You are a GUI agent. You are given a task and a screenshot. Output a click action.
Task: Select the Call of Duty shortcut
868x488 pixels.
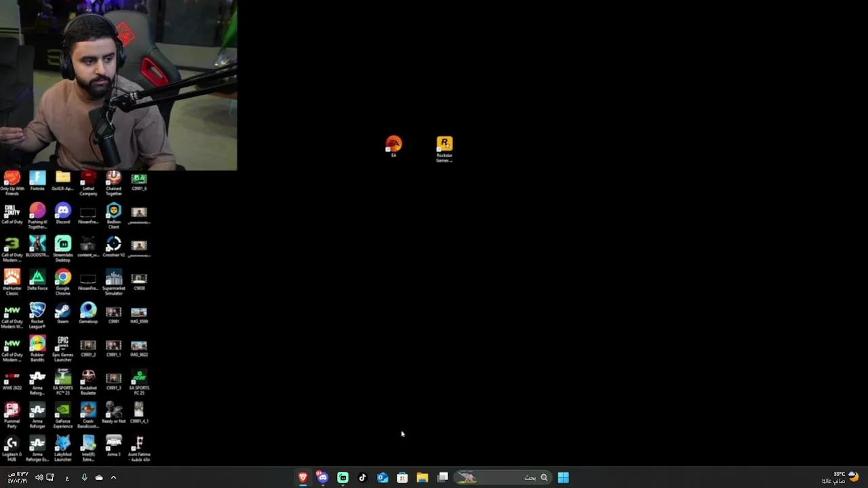[x=12, y=214]
